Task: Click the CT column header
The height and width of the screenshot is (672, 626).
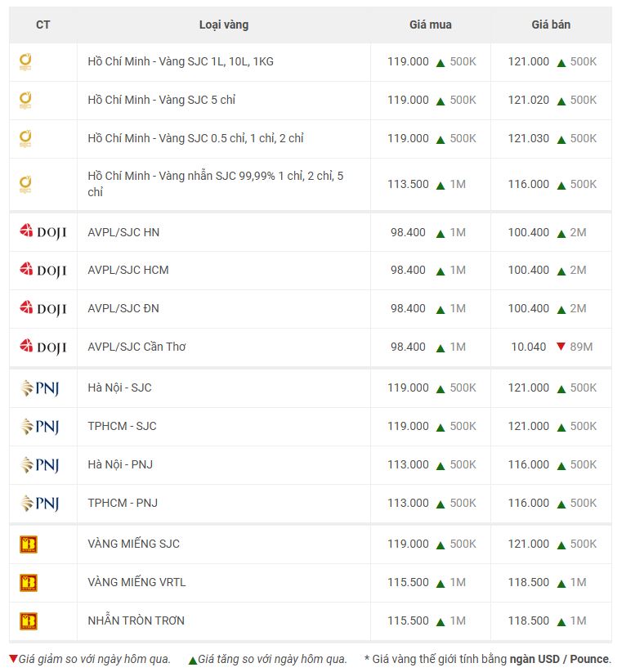Action: pos(42,25)
